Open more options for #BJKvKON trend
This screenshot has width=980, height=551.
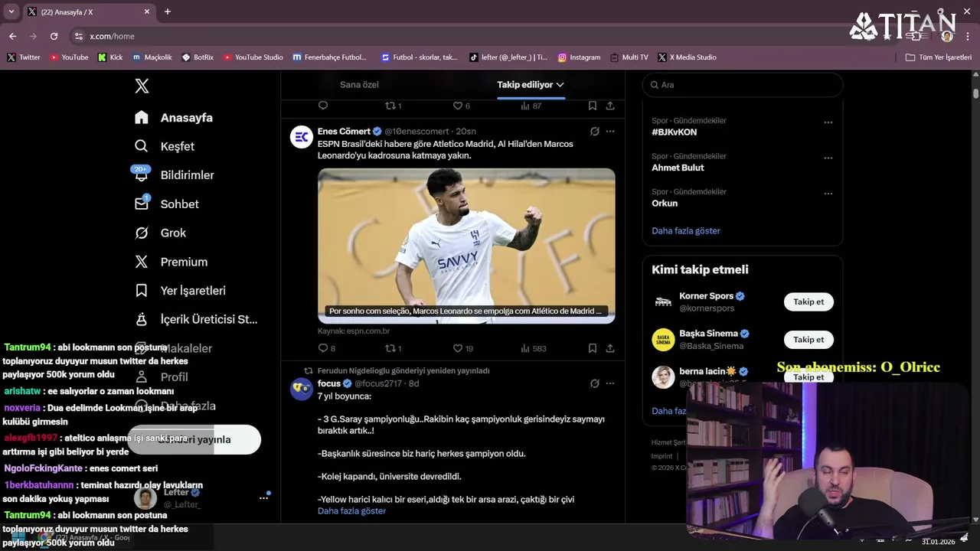click(x=828, y=122)
